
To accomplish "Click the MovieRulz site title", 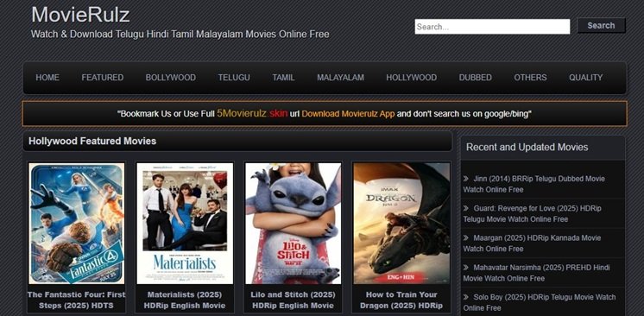I will pos(80,15).
